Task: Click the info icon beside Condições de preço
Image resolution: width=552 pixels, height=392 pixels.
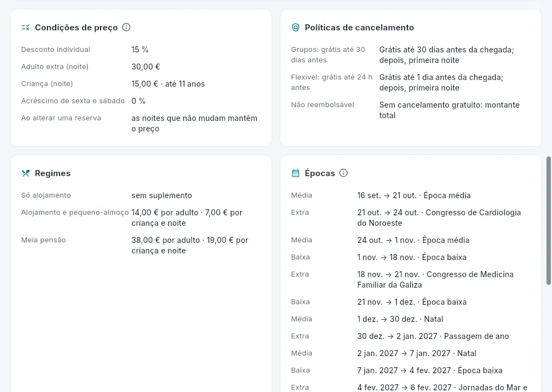Action: (126, 27)
